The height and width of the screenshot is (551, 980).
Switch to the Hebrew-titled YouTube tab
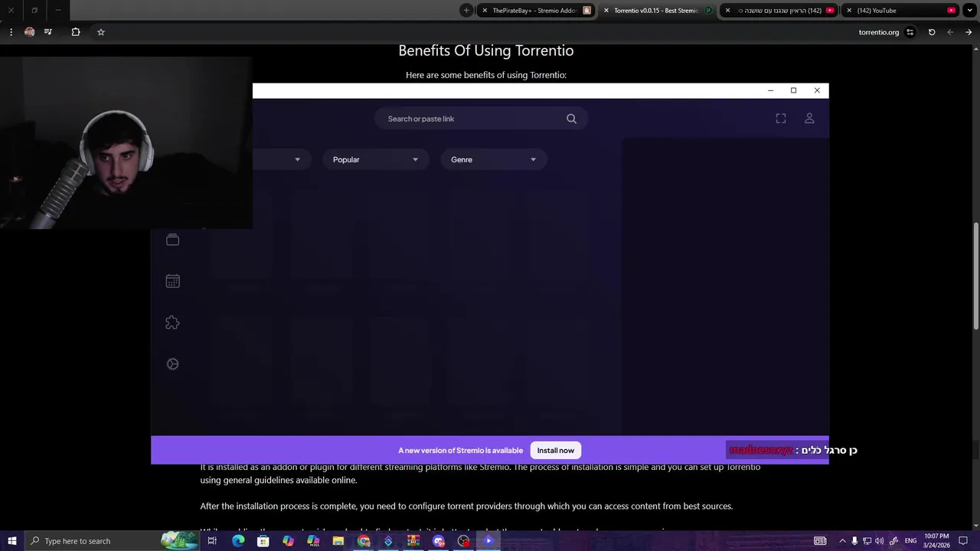click(x=779, y=11)
